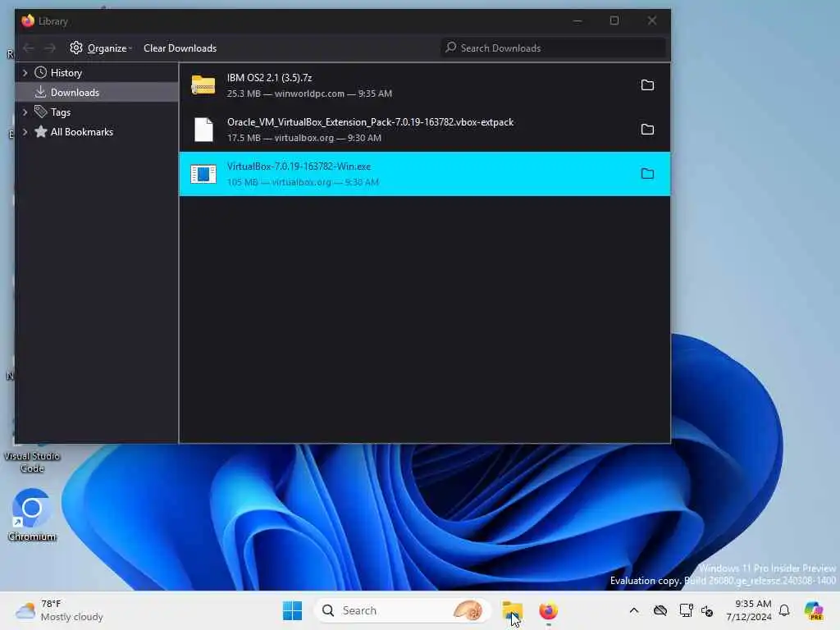Select History in the Library sidebar
The width and height of the screenshot is (840, 630).
click(97, 72)
